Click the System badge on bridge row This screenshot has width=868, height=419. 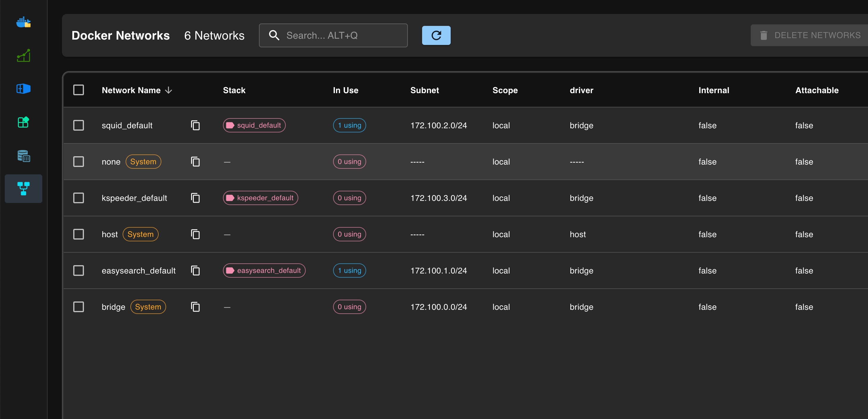point(148,307)
